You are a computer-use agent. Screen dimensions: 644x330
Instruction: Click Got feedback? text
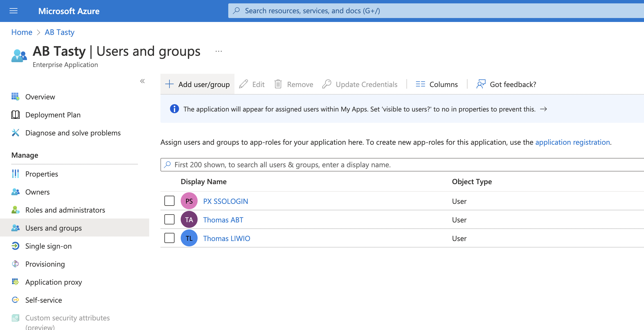513,84
